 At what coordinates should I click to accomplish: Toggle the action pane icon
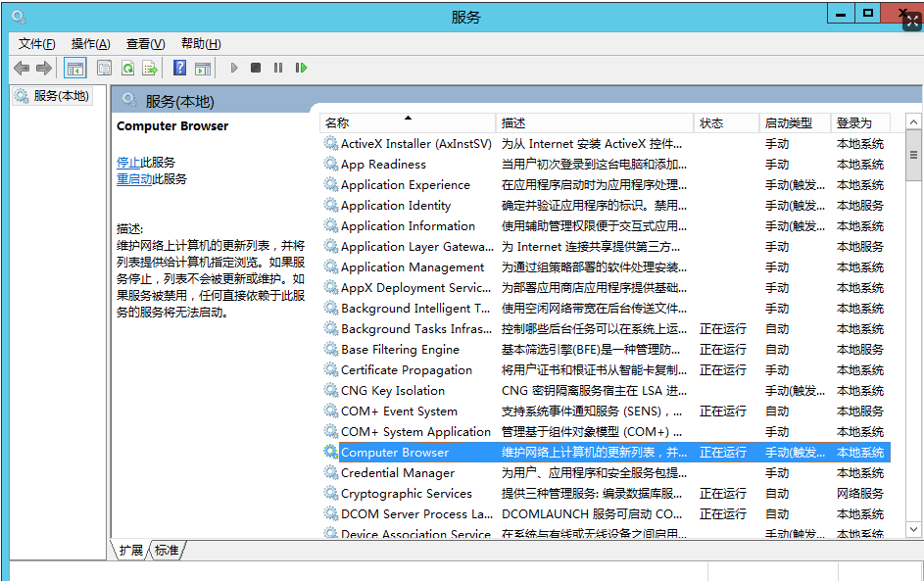(x=203, y=69)
